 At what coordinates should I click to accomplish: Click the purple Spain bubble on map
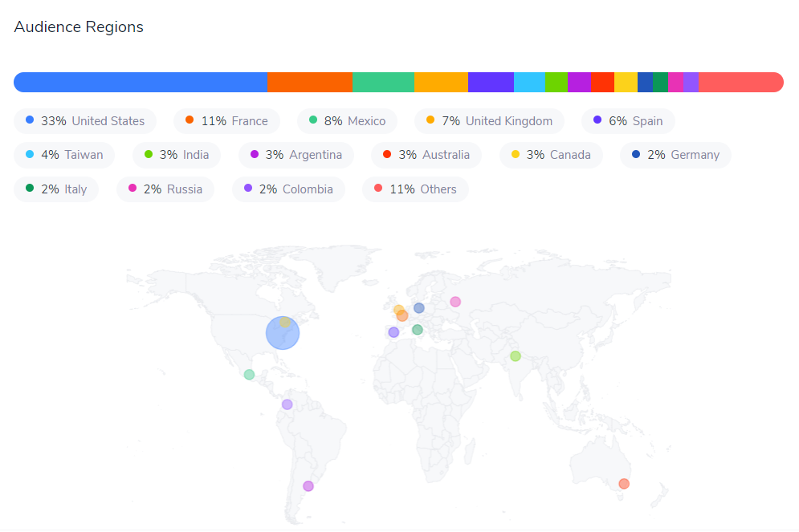(394, 332)
